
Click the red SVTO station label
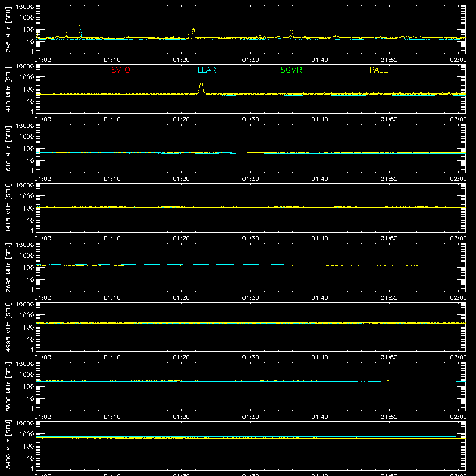click(121, 70)
